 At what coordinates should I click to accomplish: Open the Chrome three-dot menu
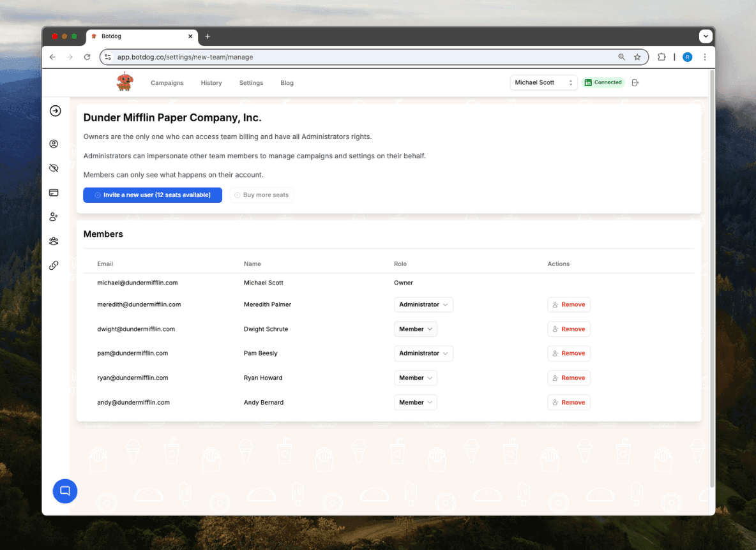click(705, 57)
